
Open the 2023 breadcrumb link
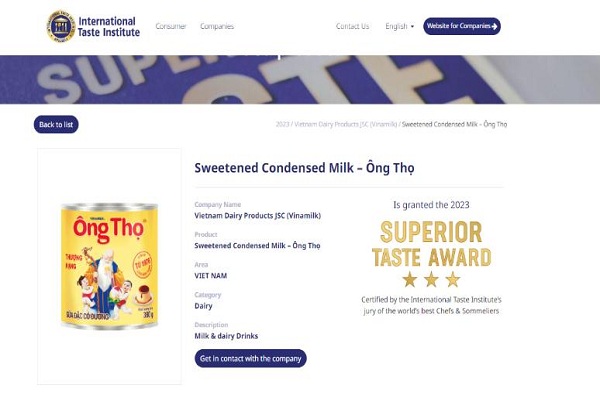click(282, 125)
